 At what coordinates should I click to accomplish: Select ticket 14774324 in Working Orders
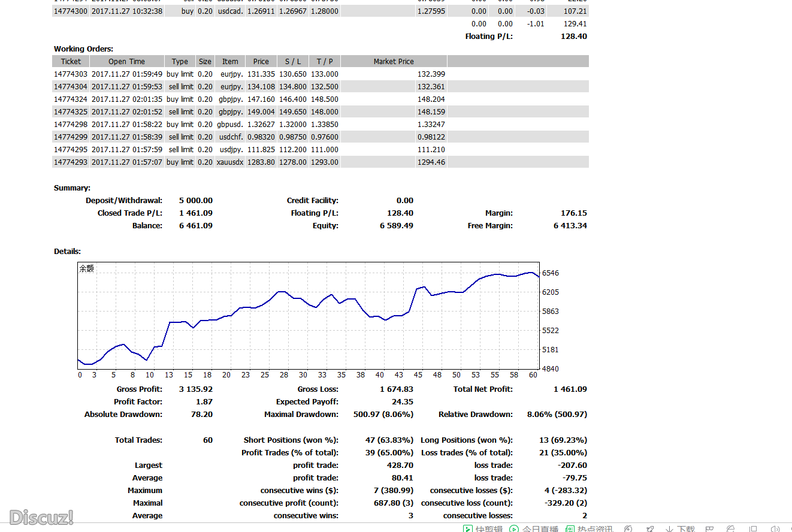(71, 99)
